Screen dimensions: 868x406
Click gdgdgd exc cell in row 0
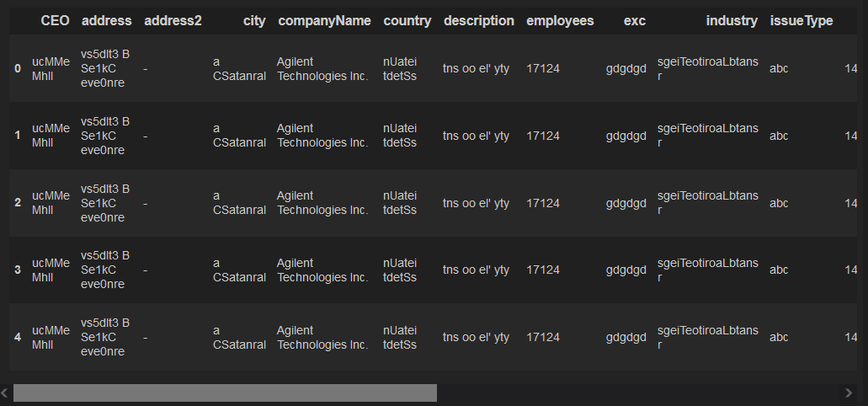[x=626, y=69]
